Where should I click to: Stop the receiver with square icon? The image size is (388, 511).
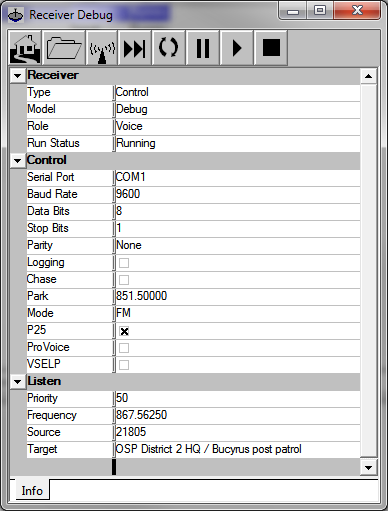(x=271, y=48)
